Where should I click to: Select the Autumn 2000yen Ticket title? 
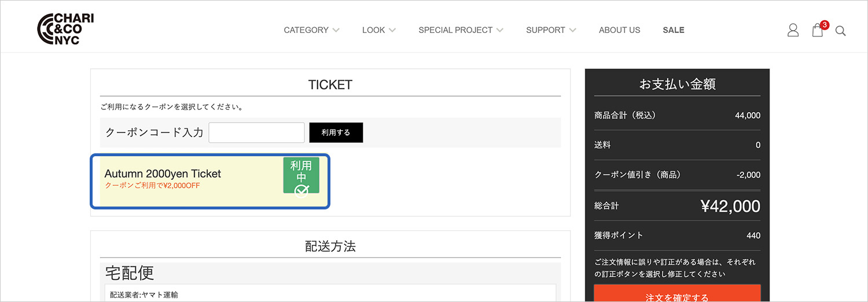163,174
